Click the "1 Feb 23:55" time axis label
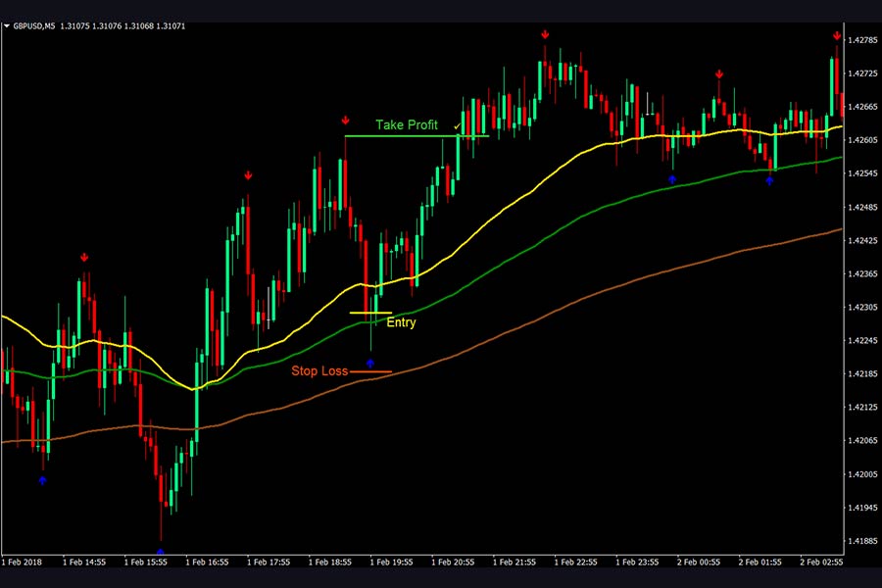This screenshot has width=882, height=588. coord(637,563)
